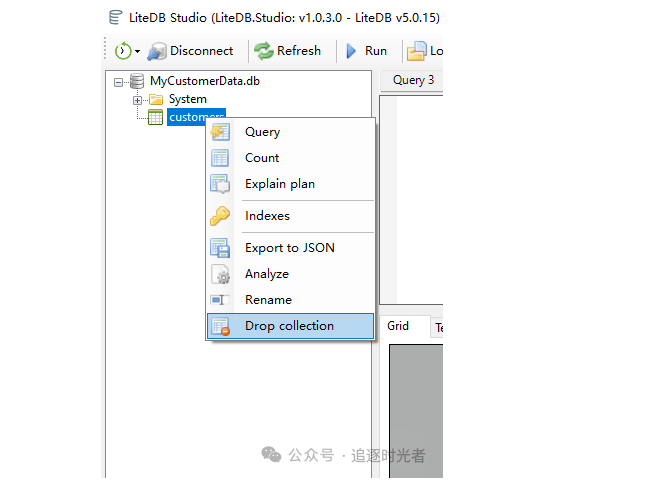Screen dimensions: 650x483
Task: Click the Explain plan icon
Action: coord(220,184)
